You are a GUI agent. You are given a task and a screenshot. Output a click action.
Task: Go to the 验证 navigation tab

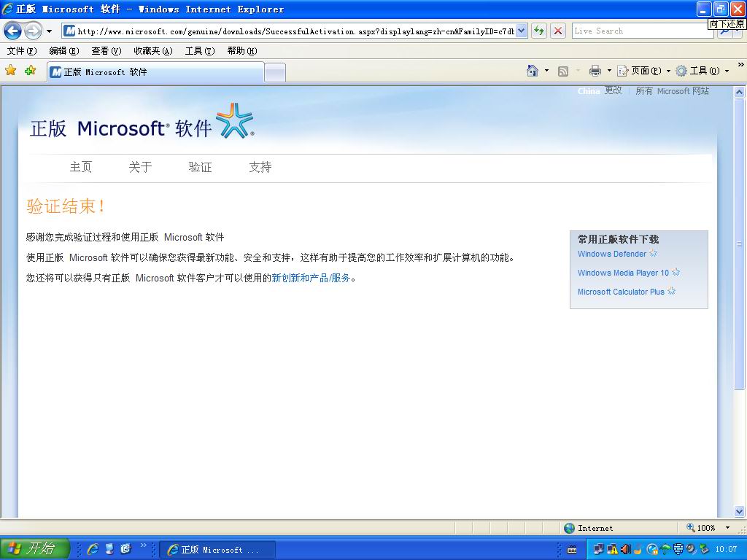[200, 167]
